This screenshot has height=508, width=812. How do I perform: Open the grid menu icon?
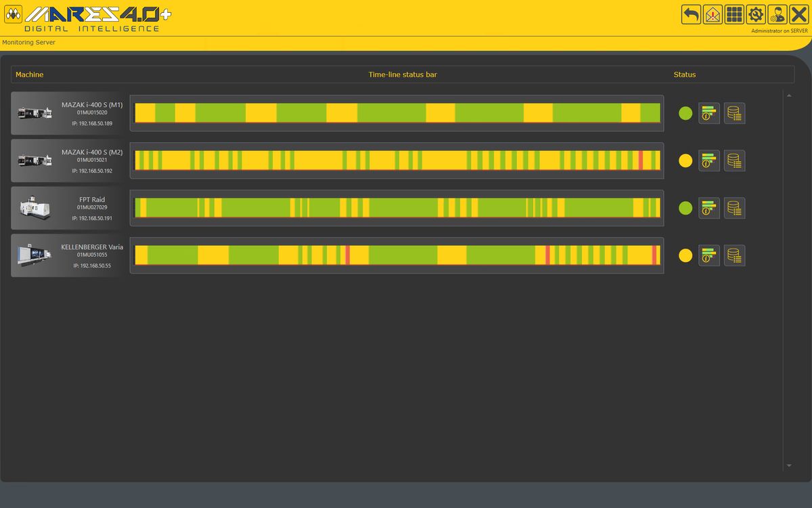[x=734, y=14]
